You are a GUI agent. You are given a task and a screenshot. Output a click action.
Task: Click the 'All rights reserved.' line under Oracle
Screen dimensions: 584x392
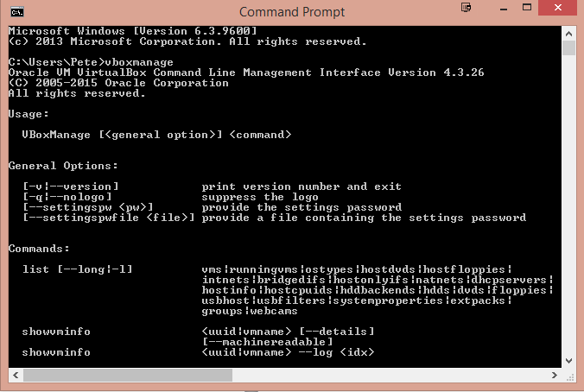coord(77,93)
